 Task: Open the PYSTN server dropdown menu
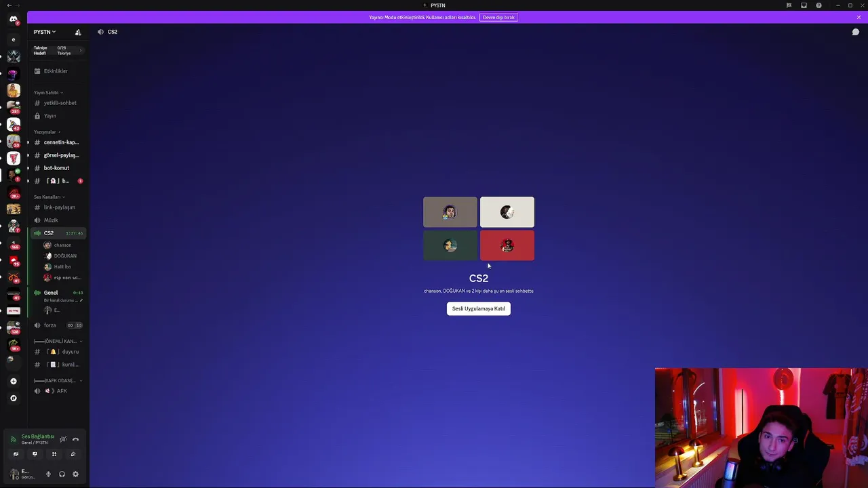[x=45, y=32]
